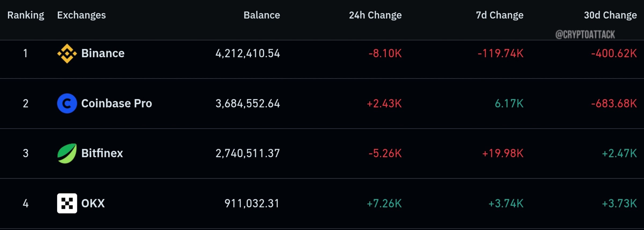Sort by the 24h Change header
This screenshot has width=644, height=230.
[375, 15]
